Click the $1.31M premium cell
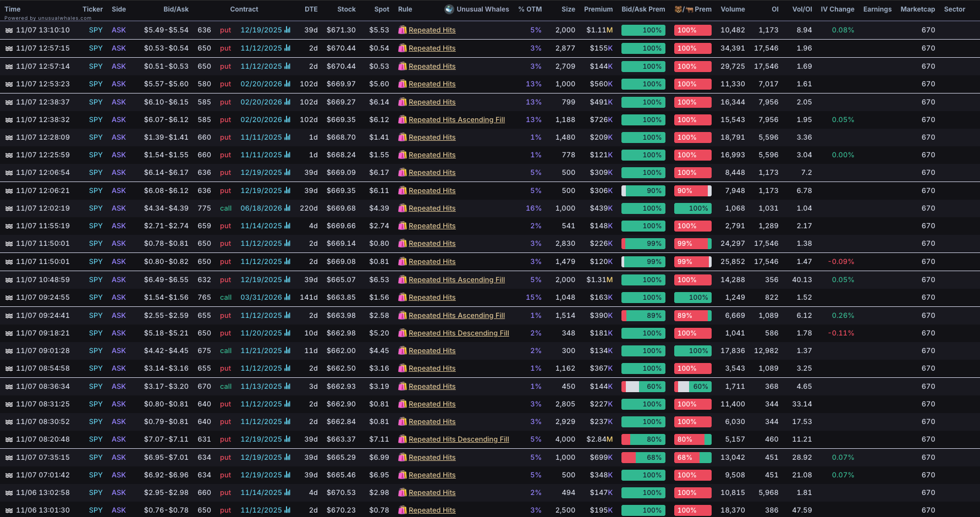Screen dimensions: 980x517 599,280
